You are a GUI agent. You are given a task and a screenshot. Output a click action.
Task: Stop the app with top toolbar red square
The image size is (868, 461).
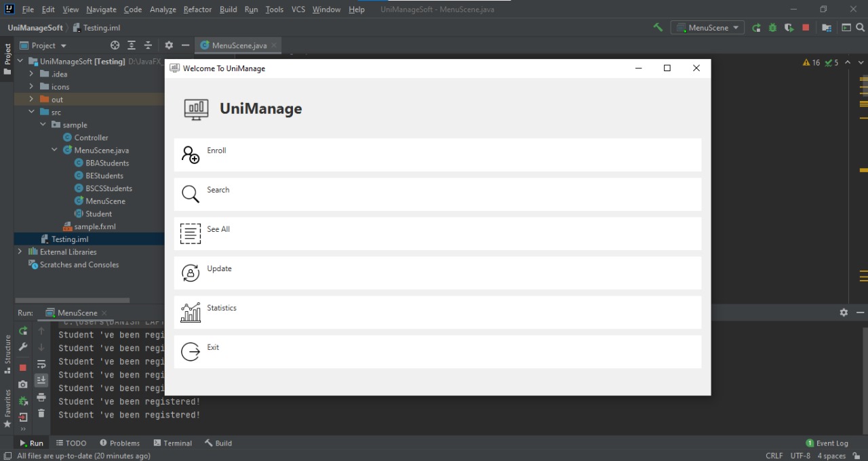pos(806,28)
